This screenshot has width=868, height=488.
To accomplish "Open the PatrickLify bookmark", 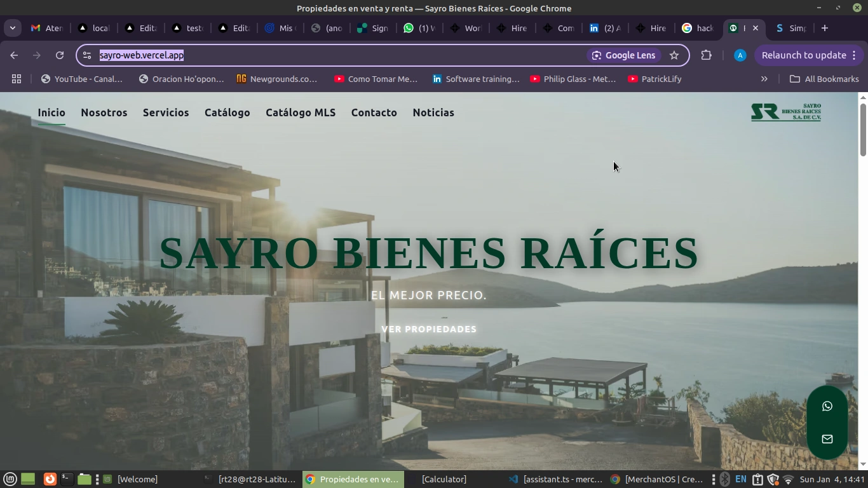I will [654, 79].
